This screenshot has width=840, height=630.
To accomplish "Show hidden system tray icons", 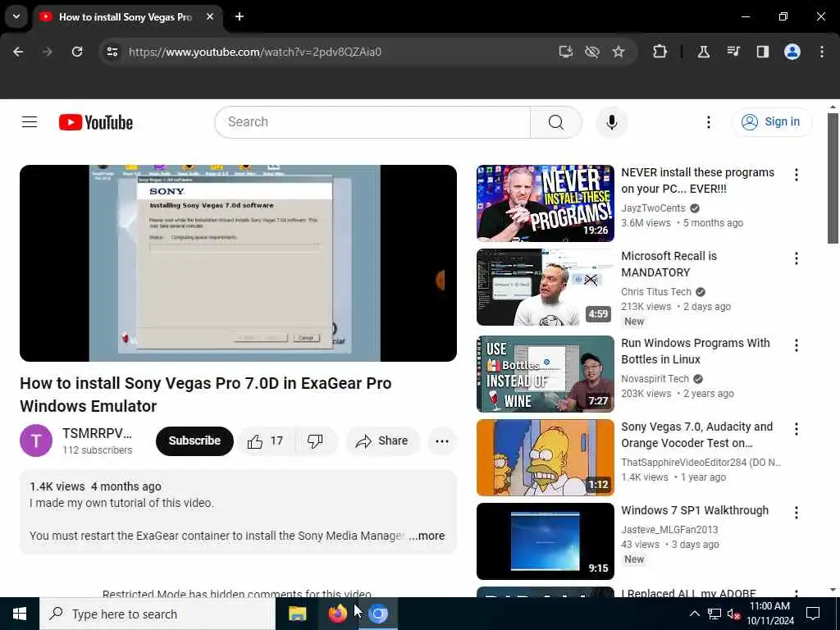I will [694, 614].
